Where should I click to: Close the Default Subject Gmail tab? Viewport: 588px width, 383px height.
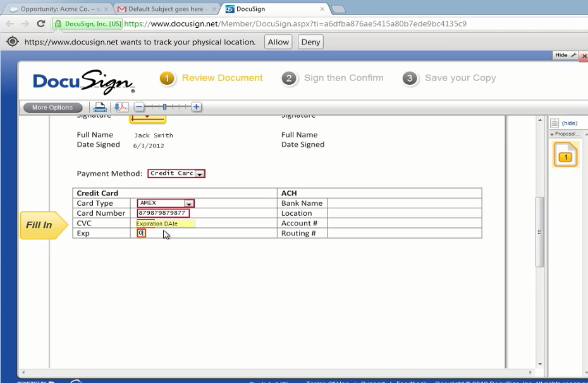coord(214,9)
